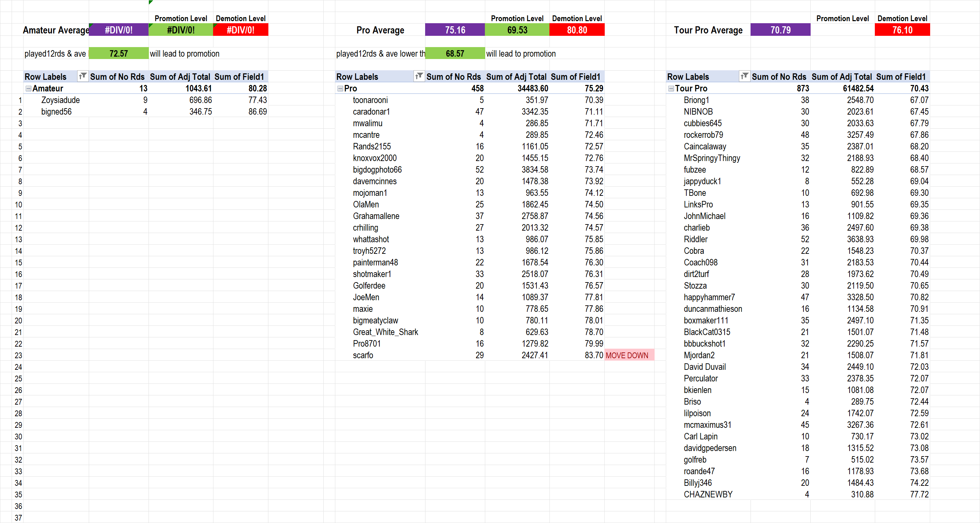Viewport: 980px width, 523px height.
Task: Click the Tour Pro Average label cell
Action: coord(708,30)
